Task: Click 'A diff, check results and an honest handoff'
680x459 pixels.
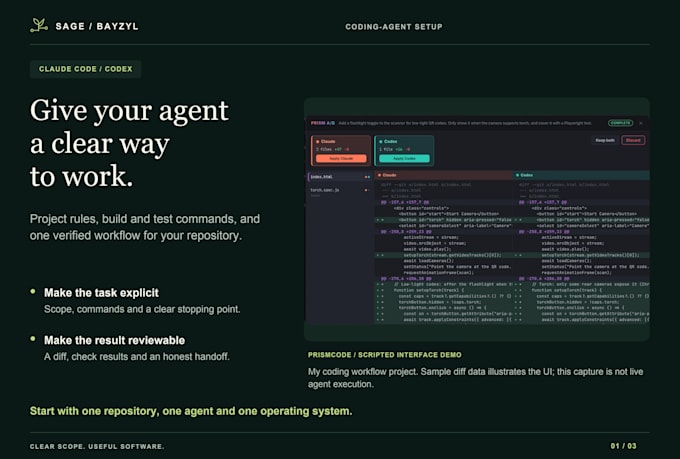Action: [x=137, y=357]
